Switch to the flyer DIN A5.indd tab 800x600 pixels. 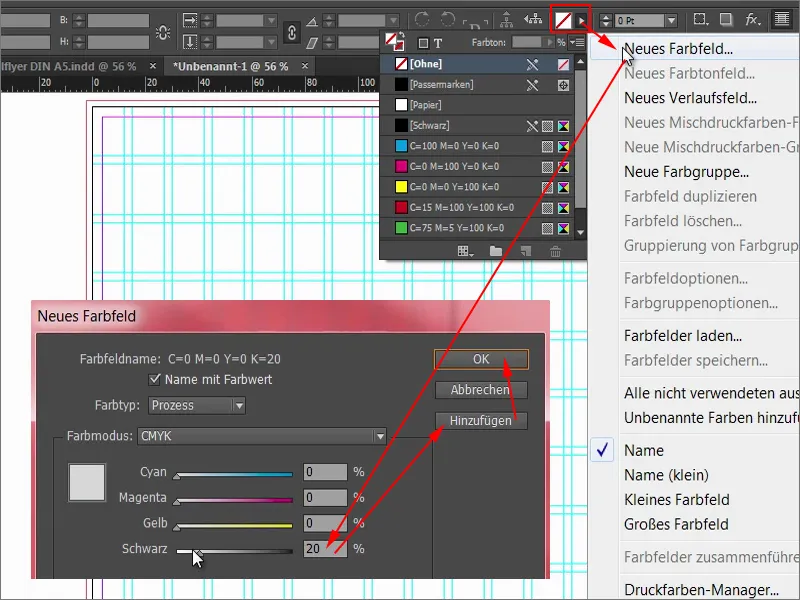[x=68, y=66]
